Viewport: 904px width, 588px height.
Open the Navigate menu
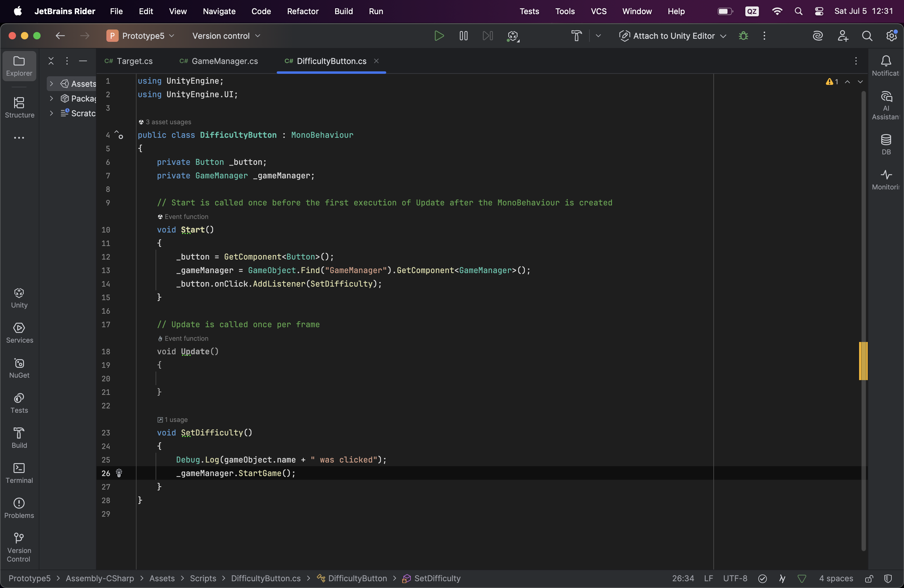[219, 11]
